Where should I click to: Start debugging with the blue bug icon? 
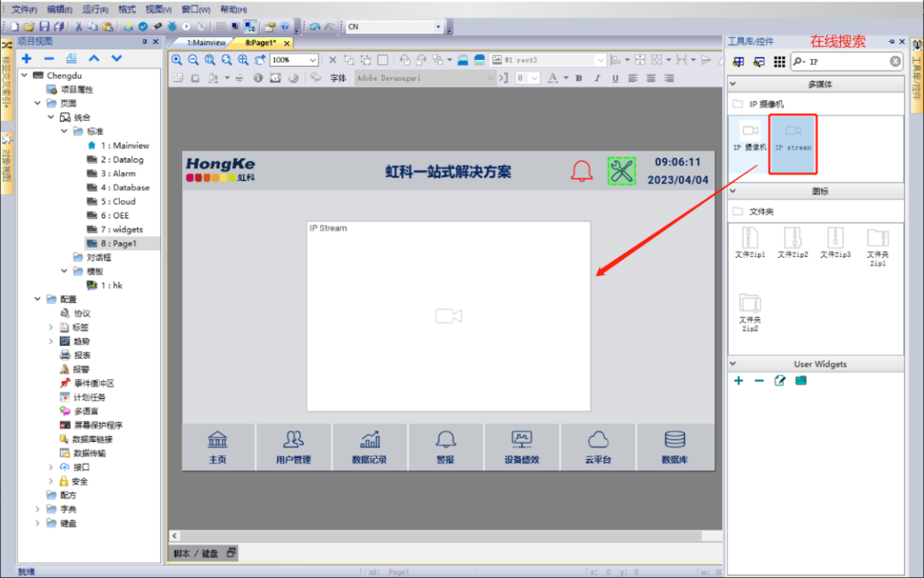(172, 27)
